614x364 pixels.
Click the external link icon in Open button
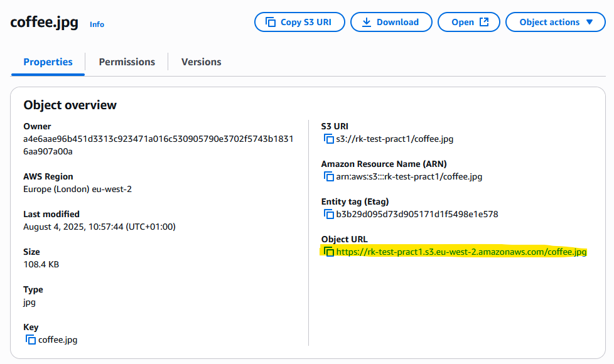pyautogui.click(x=485, y=22)
